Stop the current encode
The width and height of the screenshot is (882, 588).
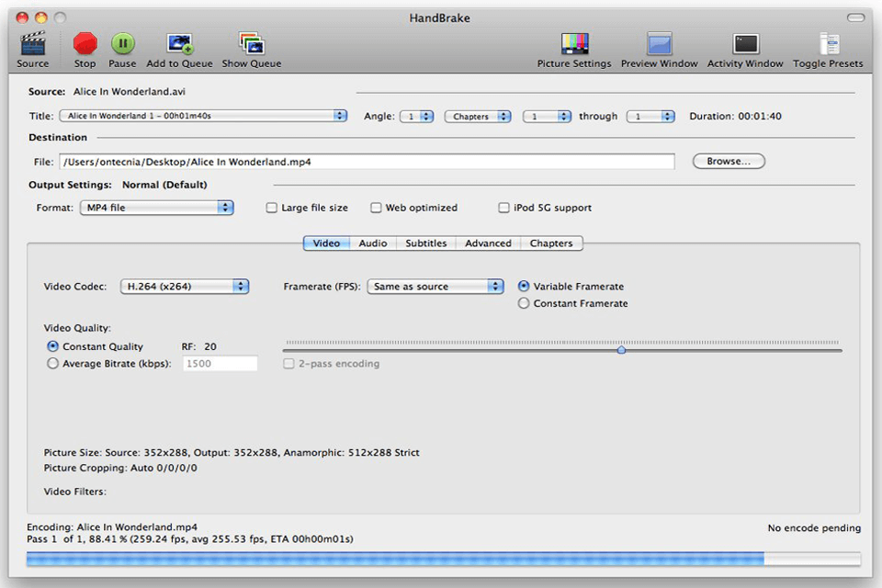85,43
